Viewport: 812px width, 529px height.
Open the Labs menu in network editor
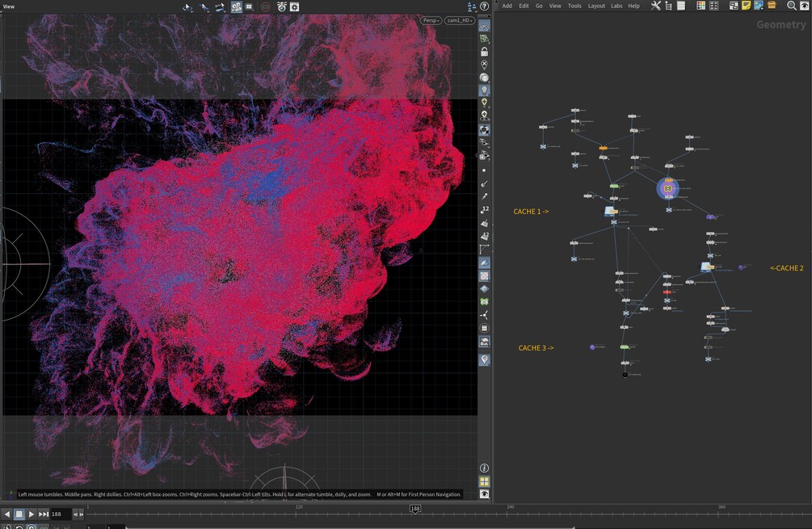616,6
